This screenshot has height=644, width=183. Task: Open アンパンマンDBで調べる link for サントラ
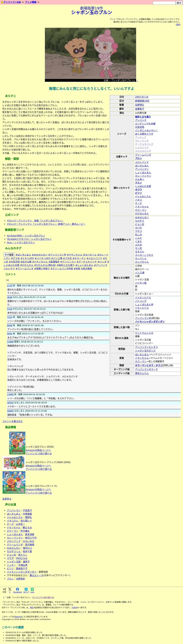pos(39,493)
